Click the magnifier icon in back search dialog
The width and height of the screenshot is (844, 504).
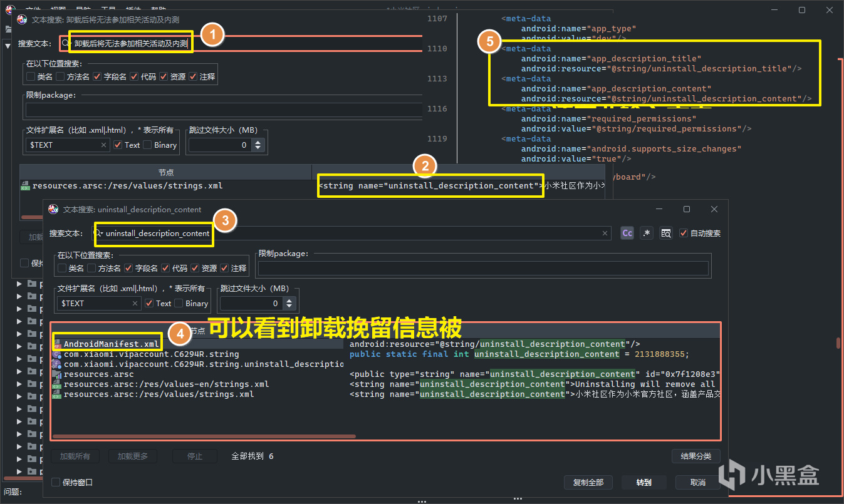click(x=66, y=44)
